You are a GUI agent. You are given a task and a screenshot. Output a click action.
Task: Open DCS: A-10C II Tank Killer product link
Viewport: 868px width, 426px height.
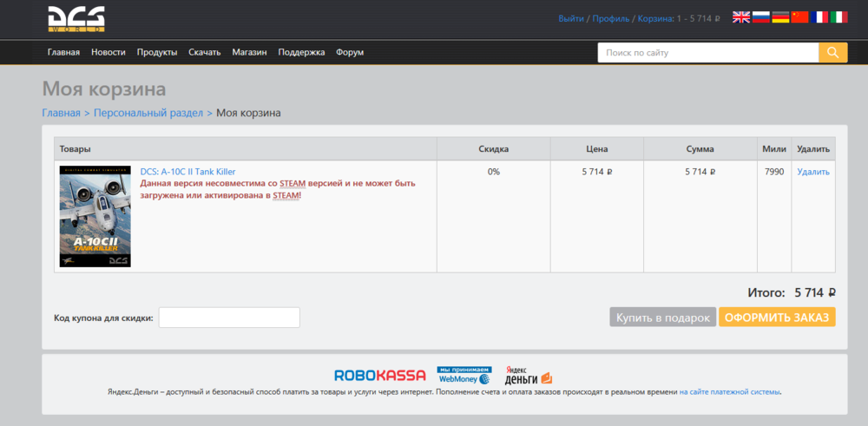pyautogui.click(x=187, y=172)
